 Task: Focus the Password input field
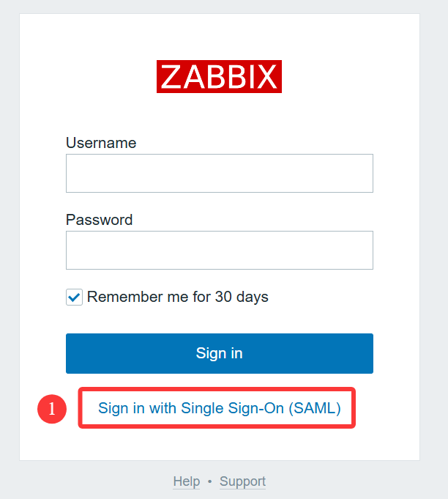(x=219, y=251)
